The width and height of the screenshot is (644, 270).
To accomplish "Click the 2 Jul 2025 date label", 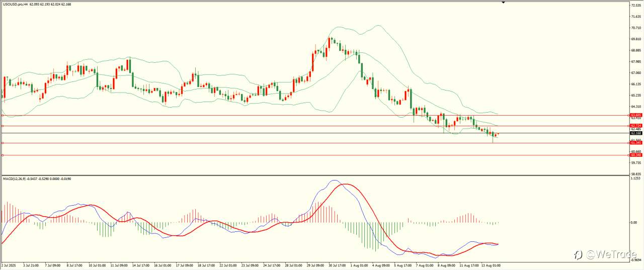I will click(9, 264).
